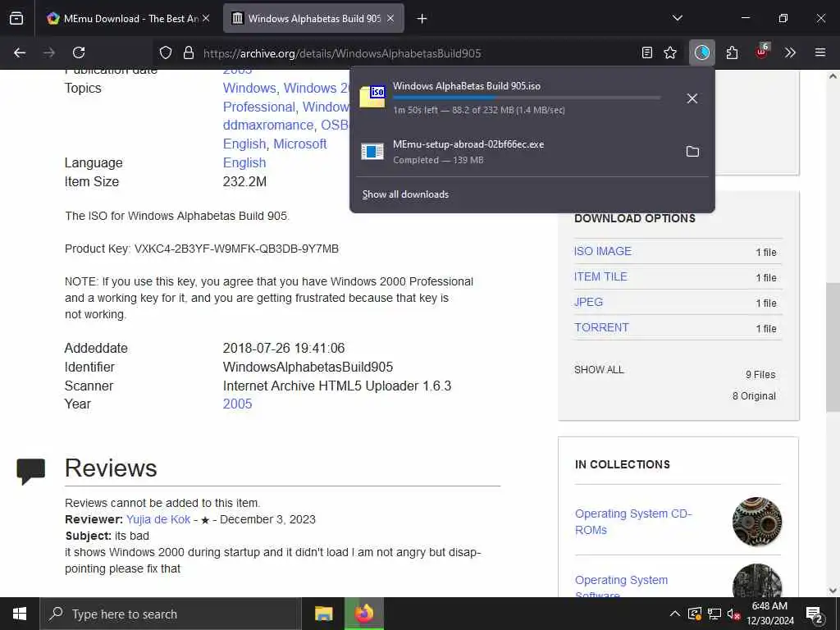Screen dimensions: 840x630
Task: Click the site padlock security icon
Action: (188, 52)
